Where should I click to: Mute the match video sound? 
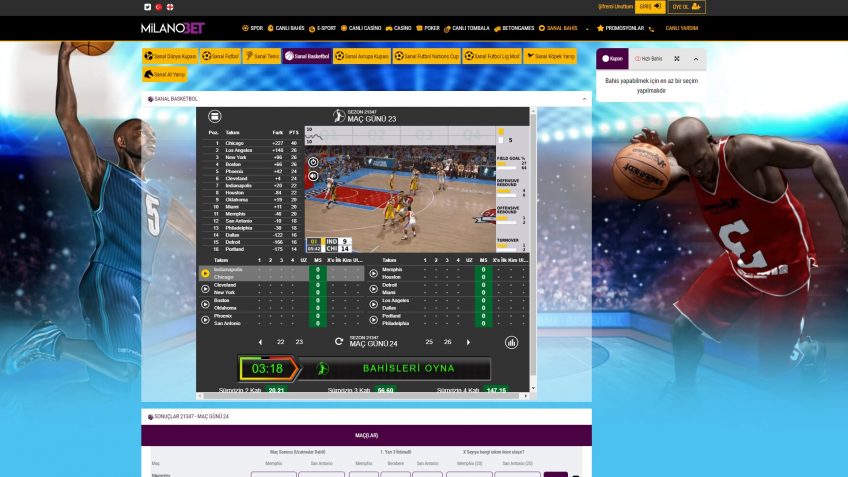(x=313, y=176)
